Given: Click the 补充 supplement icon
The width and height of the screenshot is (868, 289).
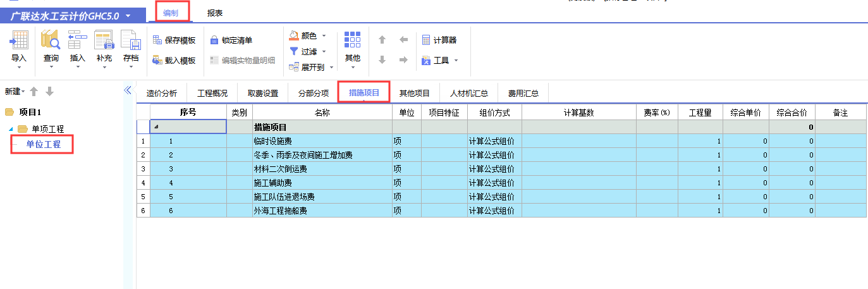Looking at the screenshot, I should (104, 40).
